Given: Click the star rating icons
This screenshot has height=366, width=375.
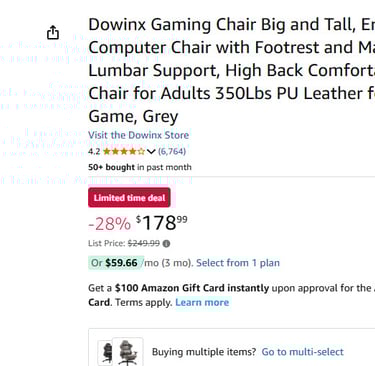Looking at the screenshot, I should 124,152.
